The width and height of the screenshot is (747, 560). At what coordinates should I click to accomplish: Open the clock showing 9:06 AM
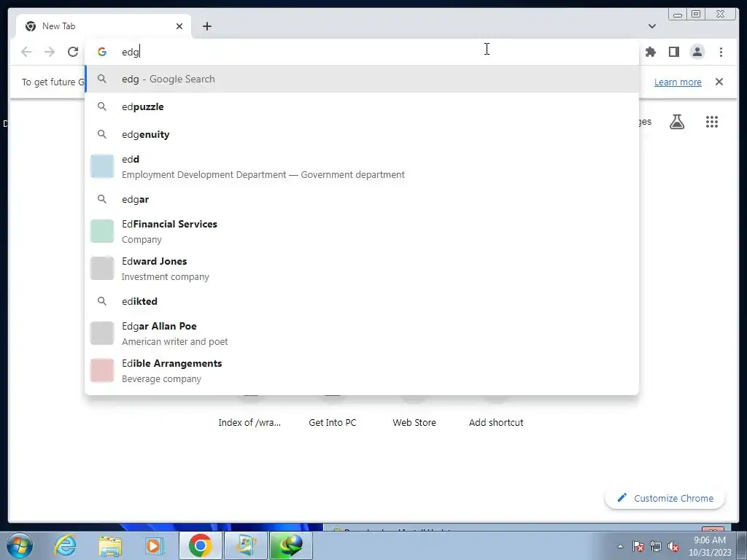[x=710, y=546]
